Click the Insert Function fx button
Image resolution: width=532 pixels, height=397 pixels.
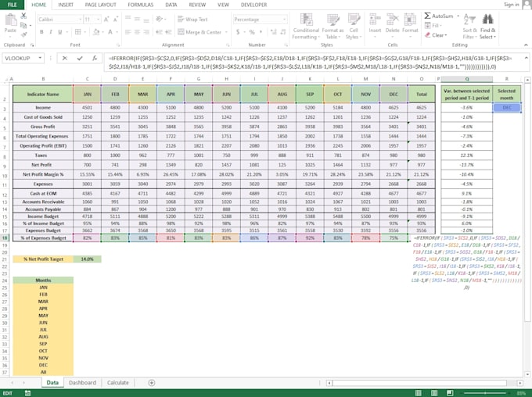point(95,59)
